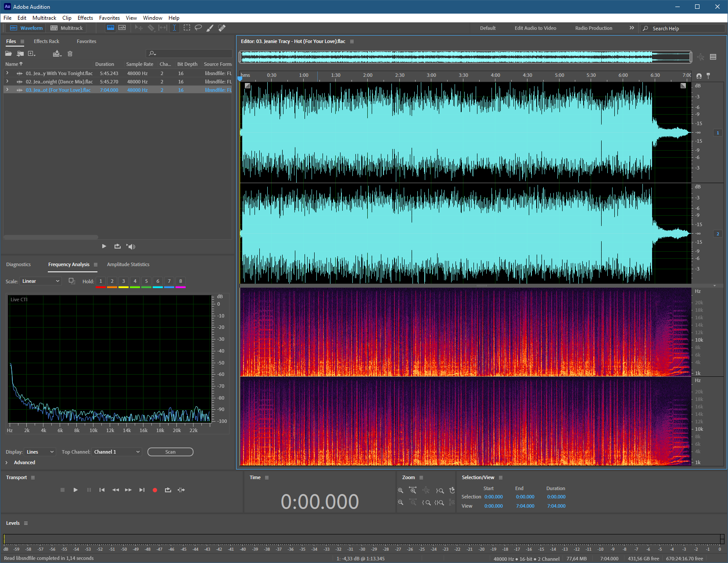
Task: Click the copy frequency data icon
Action: pyautogui.click(x=72, y=281)
